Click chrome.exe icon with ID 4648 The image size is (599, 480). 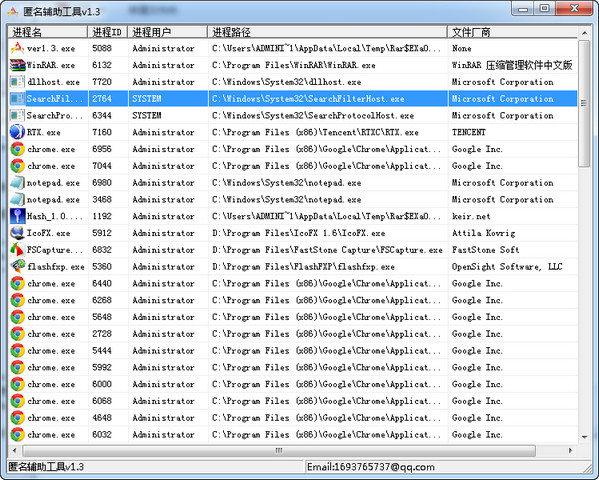[x=17, y=418]
